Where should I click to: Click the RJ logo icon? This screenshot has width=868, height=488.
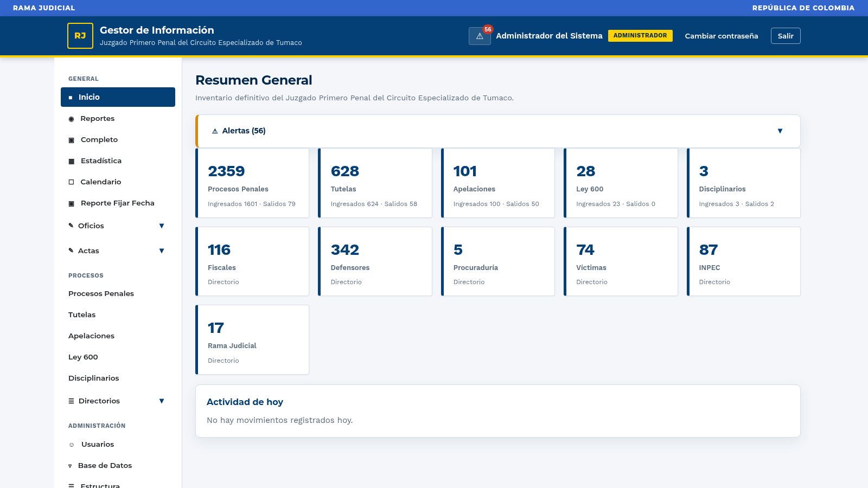[x=80, y=36]
